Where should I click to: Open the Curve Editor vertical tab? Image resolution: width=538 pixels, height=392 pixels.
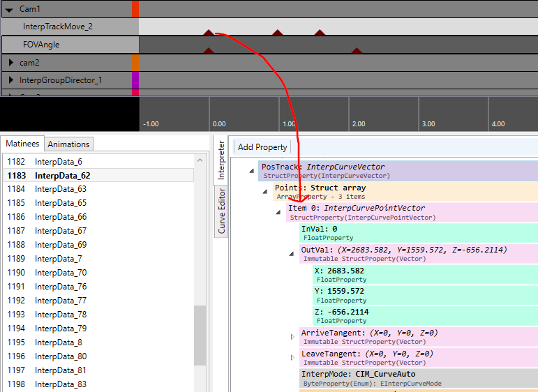[221, 211]
